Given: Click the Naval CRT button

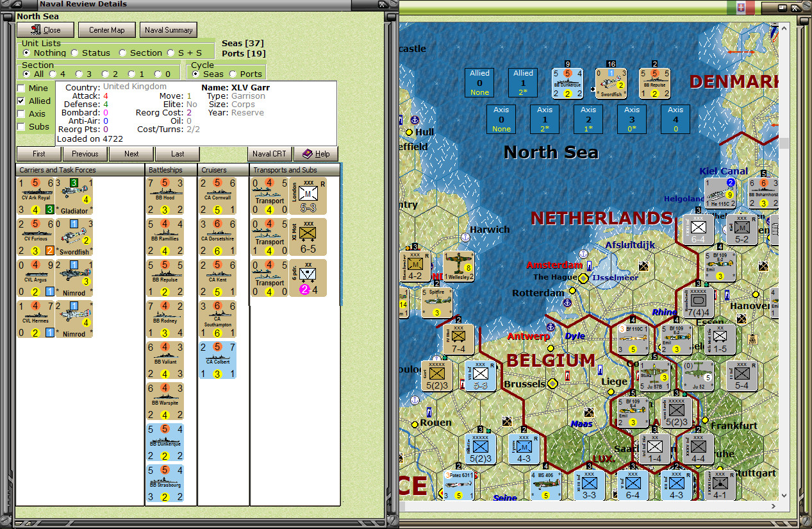Looking at the screenshot, I should tap(269, 154).
